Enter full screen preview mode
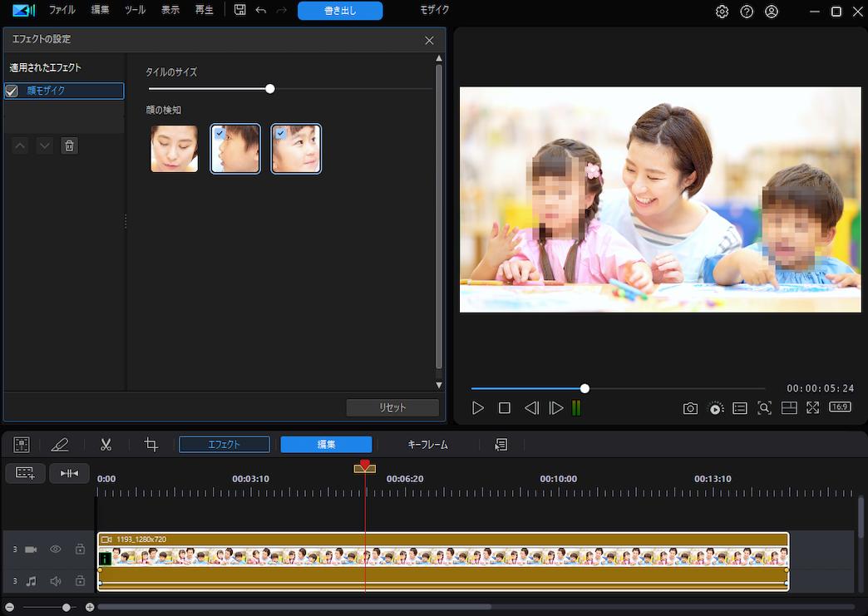 tap(812, 407)
